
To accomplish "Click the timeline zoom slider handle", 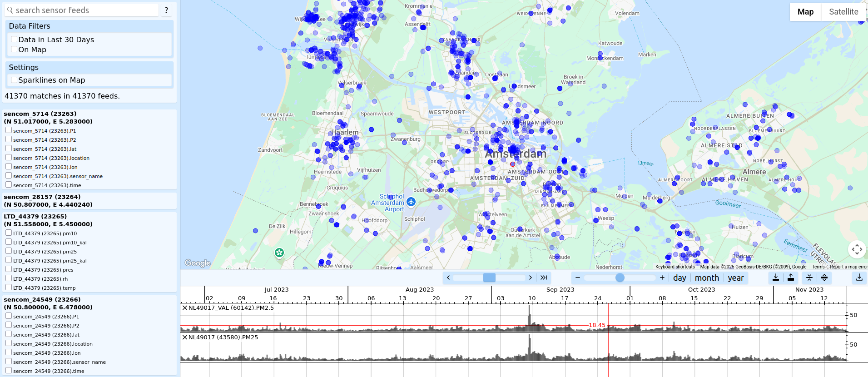I will 620,278.
